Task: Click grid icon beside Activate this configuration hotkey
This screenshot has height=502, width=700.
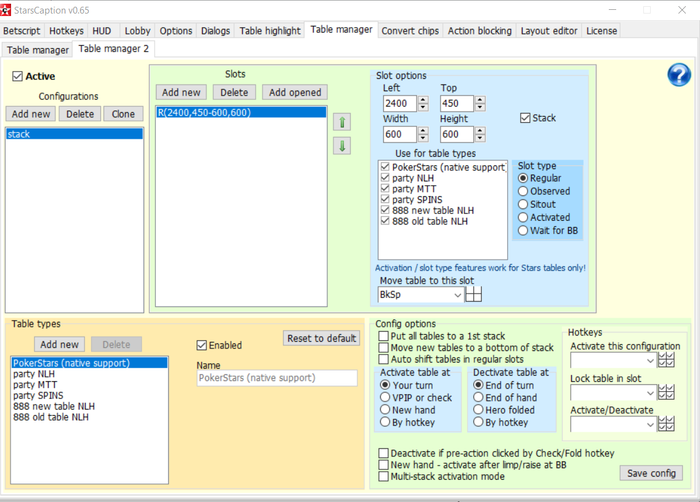Action: [x=666, y=360]
